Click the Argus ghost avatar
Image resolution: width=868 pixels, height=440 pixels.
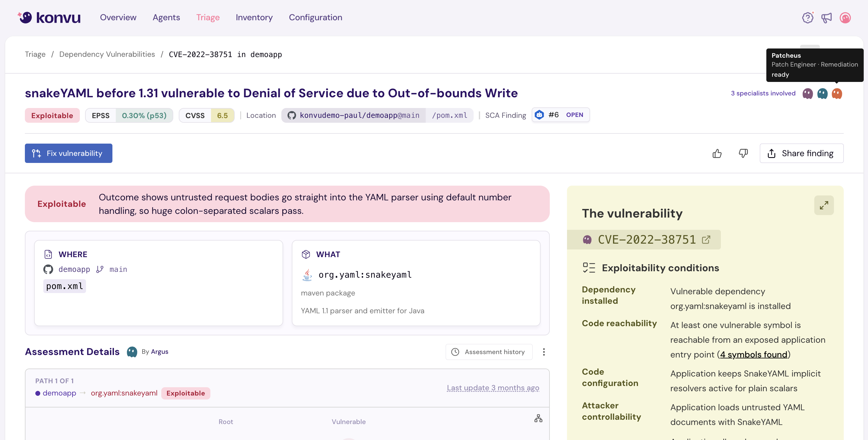(132, 352)
